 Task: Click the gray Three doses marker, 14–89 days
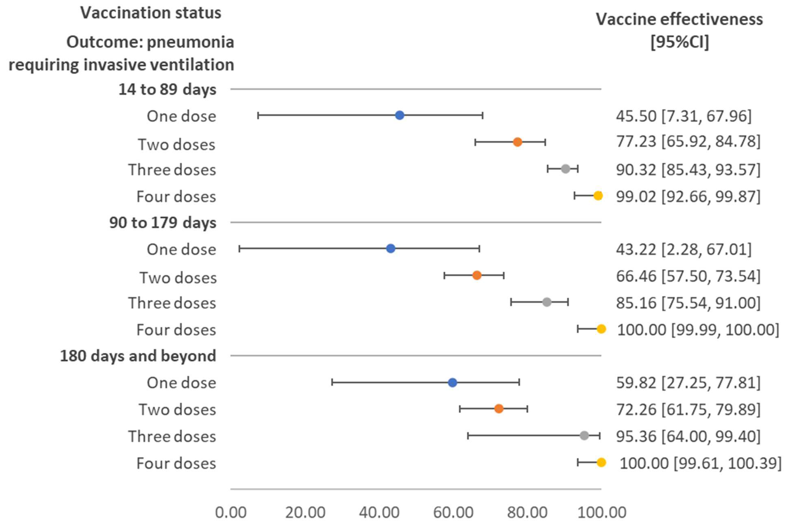tap(565, 169)
